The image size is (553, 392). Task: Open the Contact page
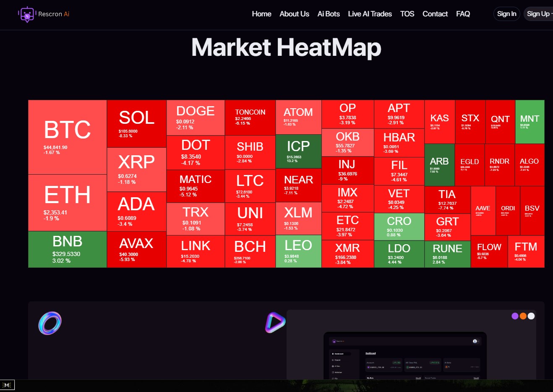point(435,14)
